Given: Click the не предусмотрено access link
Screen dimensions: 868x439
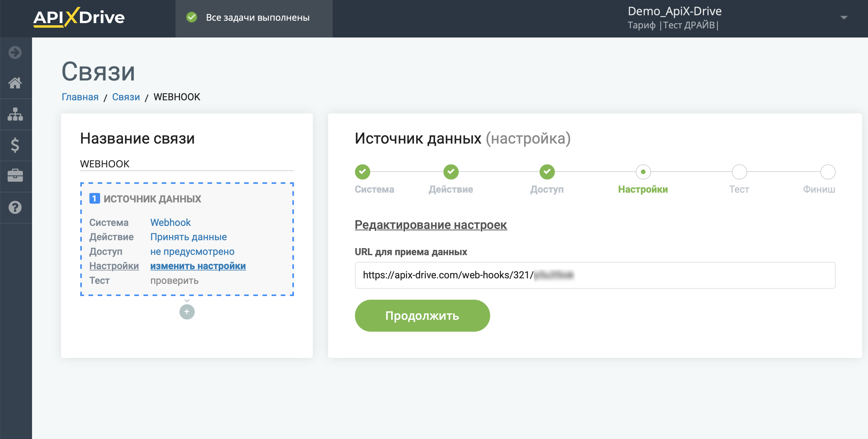Looking at the screenshot, I should coord(192,252).
